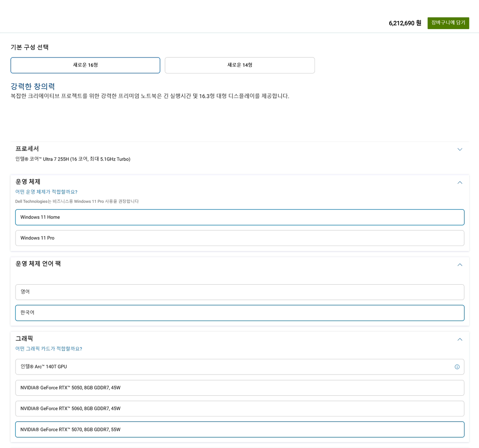Select GeForce RTX 5050 graphics option

tap(240, 388)
